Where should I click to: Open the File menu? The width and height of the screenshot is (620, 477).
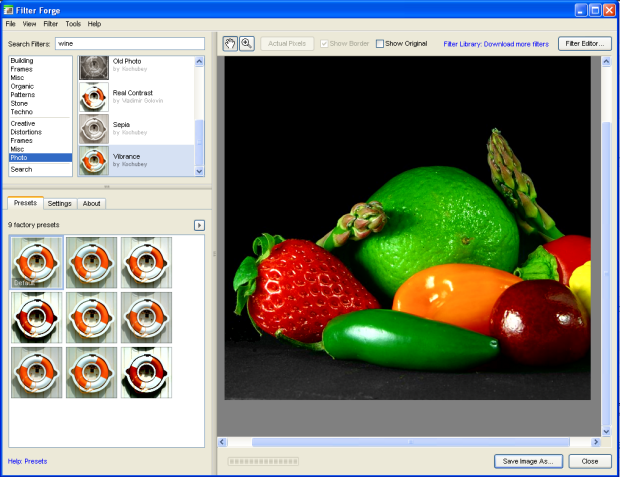[10, 24]
